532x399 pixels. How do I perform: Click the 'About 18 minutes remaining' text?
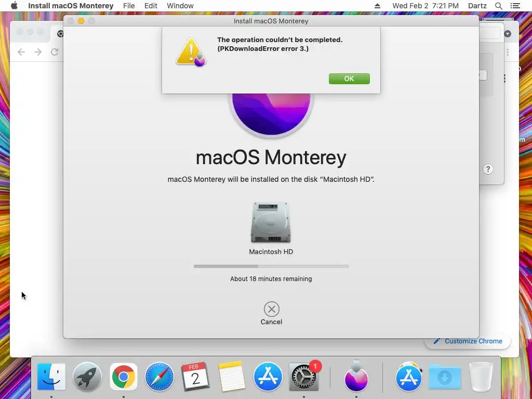tap(271, 279)
